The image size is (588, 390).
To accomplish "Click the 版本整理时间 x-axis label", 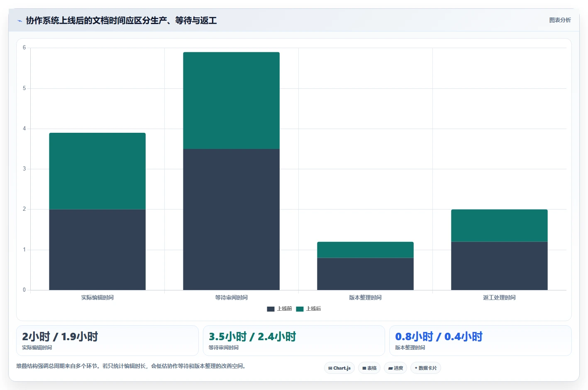I will click(366, 297).
